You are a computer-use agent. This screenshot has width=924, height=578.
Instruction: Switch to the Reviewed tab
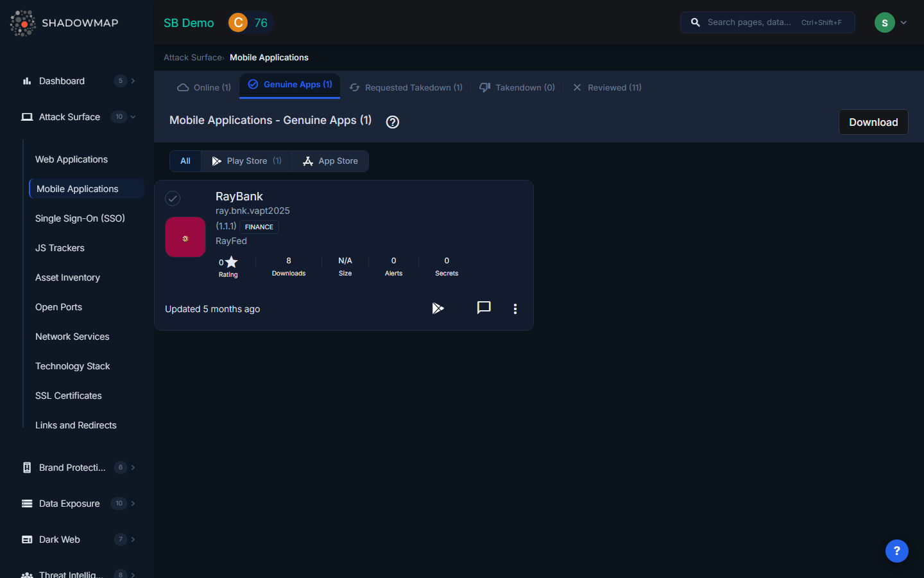[607, 87]
